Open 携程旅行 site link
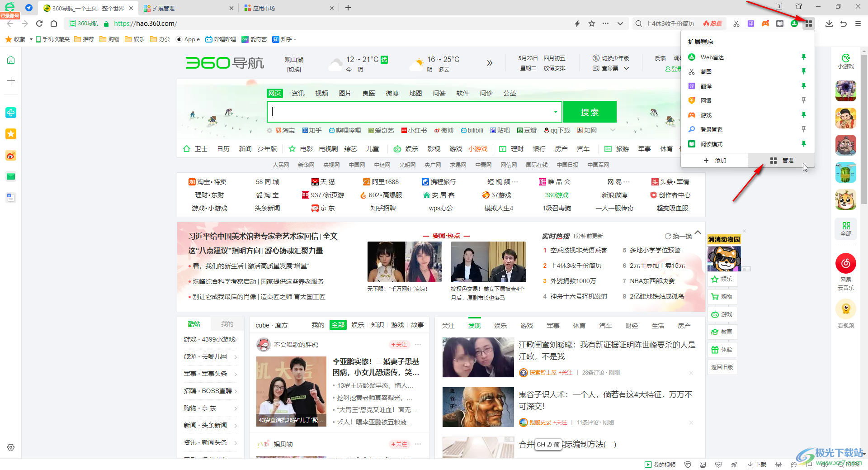This screenshot has height=470, width=868. tap(439, 182)
